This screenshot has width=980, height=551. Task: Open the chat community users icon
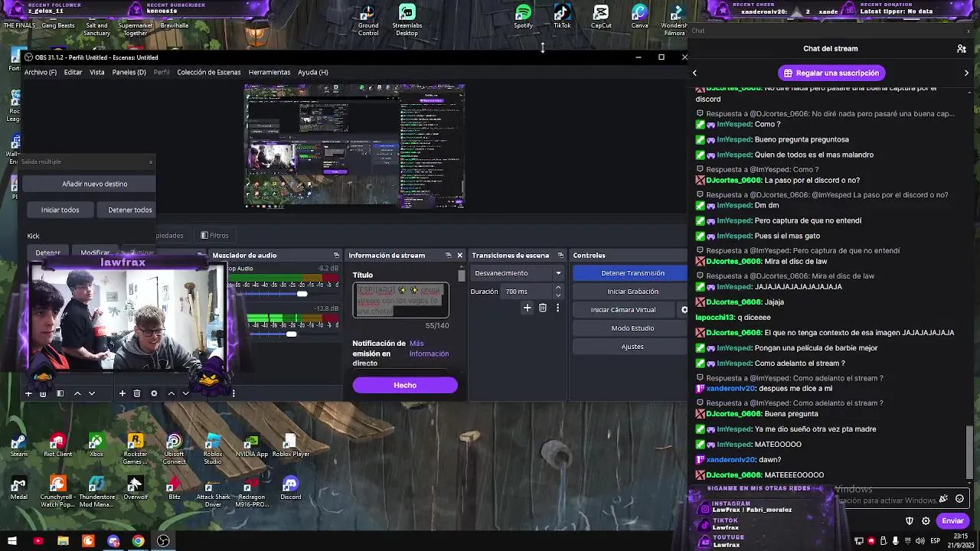tap(962, 48)
